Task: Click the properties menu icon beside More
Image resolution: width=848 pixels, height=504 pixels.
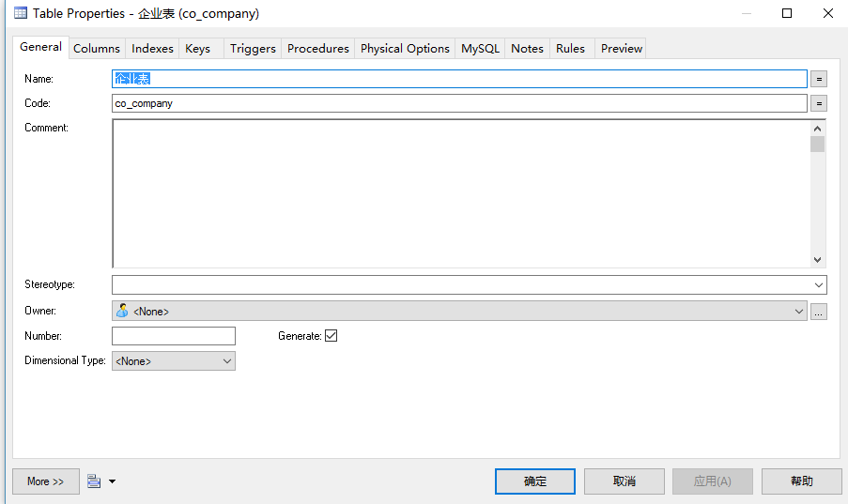Action: pos(94,481)
